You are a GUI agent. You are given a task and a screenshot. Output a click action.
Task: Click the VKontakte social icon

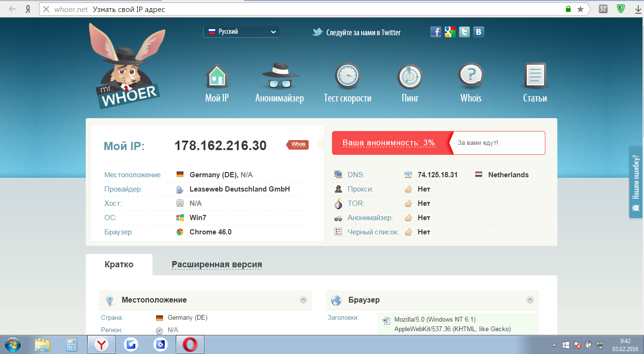479,32
